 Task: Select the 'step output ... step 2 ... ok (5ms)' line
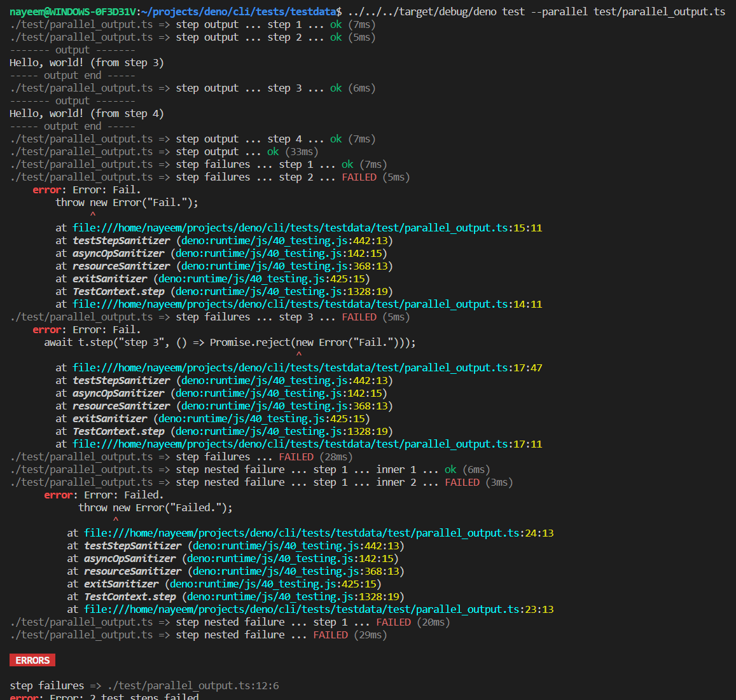(x=193, y=37)
